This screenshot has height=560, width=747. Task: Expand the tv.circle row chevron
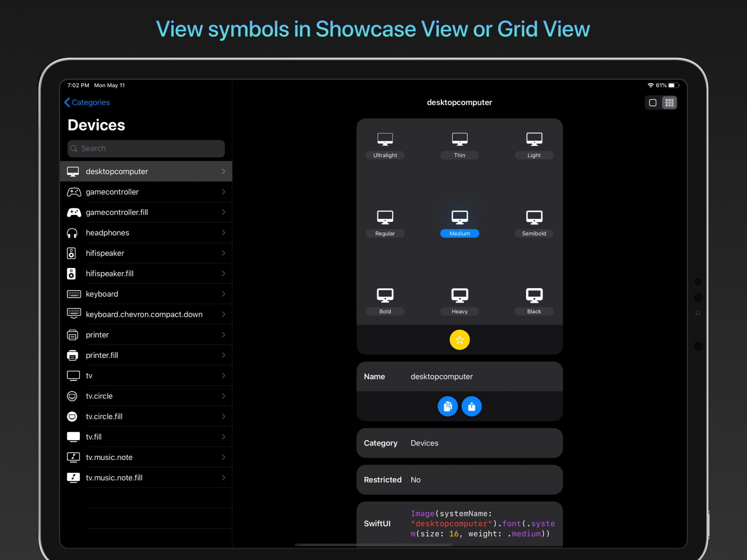point(223,396)
